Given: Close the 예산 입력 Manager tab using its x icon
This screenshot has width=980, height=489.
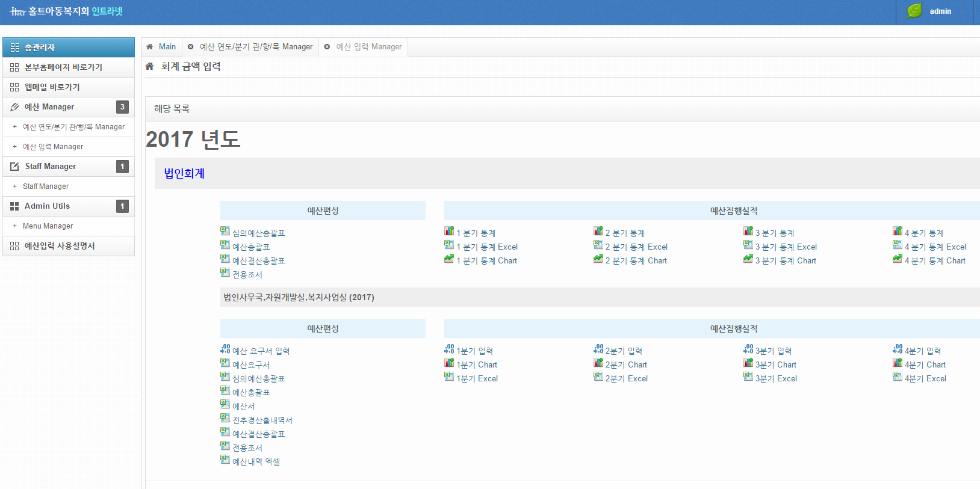Looking at the screenshot, I should tap(327, 47).
